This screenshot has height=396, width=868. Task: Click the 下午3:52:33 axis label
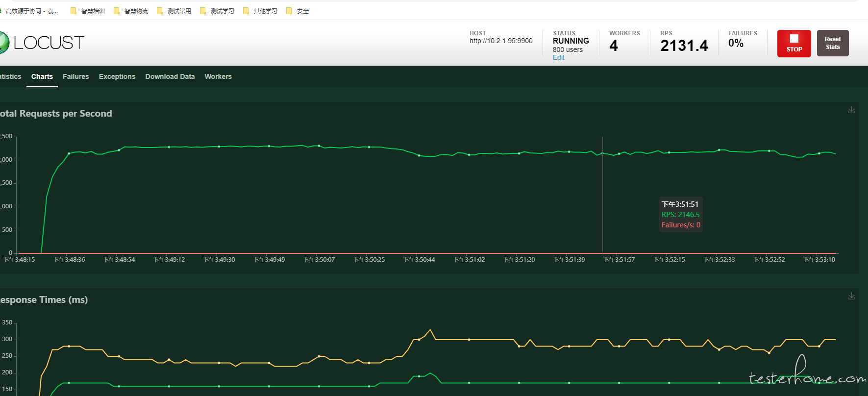point(719,259)
